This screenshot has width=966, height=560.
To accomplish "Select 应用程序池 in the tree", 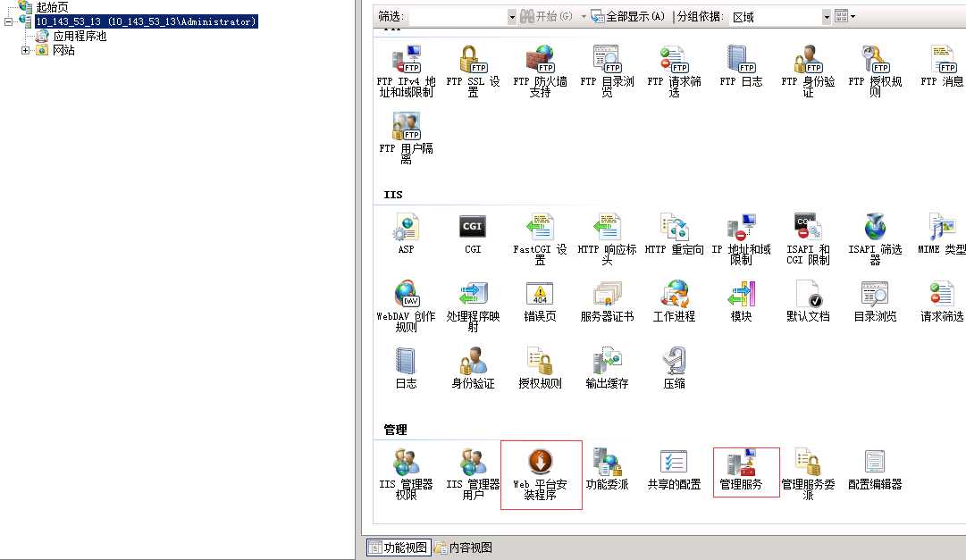I will point(80,36).
